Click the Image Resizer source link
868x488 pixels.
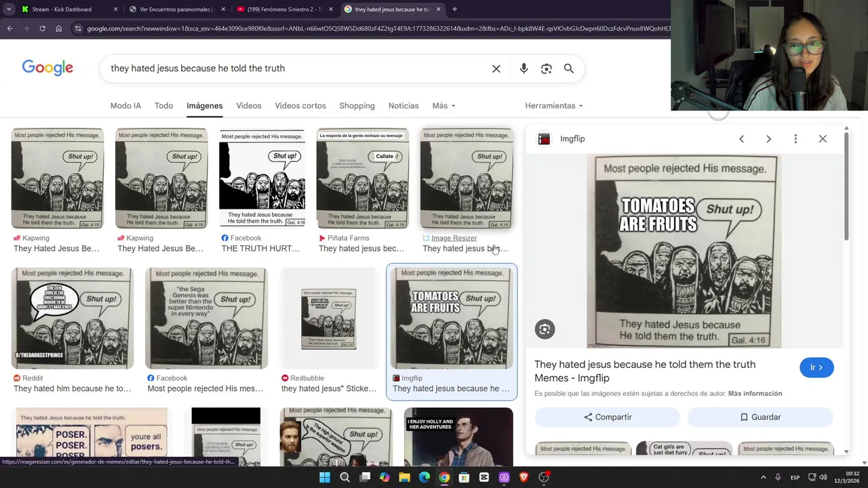(454, 238)
